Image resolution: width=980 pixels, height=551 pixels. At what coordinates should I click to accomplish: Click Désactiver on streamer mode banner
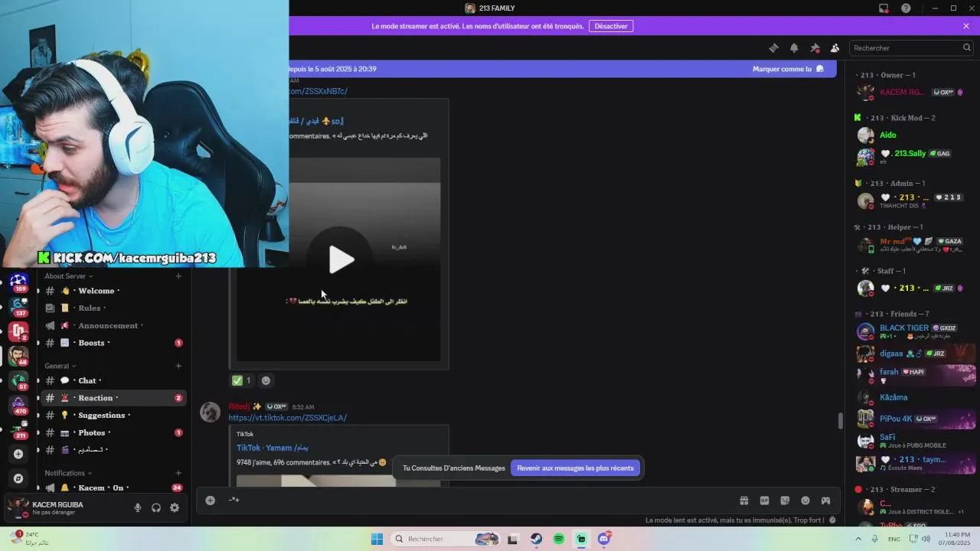(611, 26)
